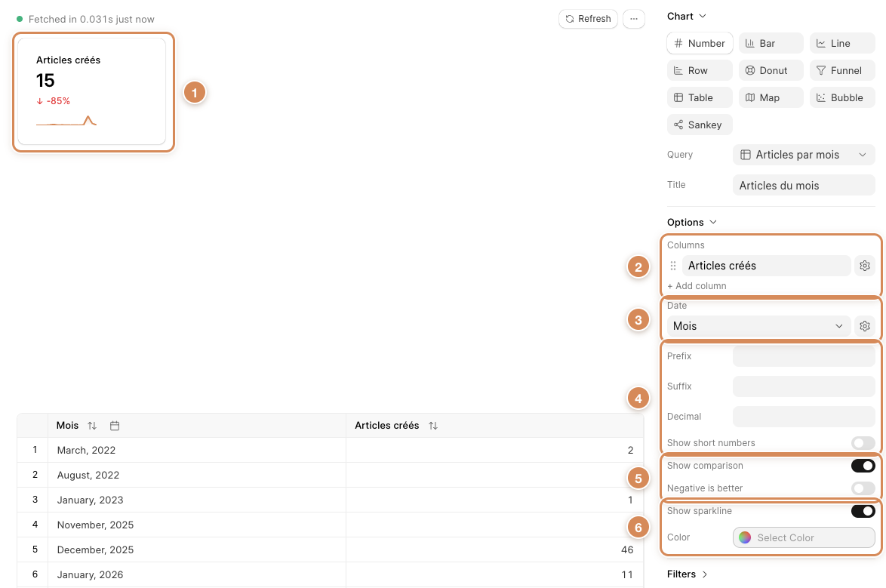886x588 pixels.
Task: Click the sort icon next to Mois header
Action: [92, 426]
